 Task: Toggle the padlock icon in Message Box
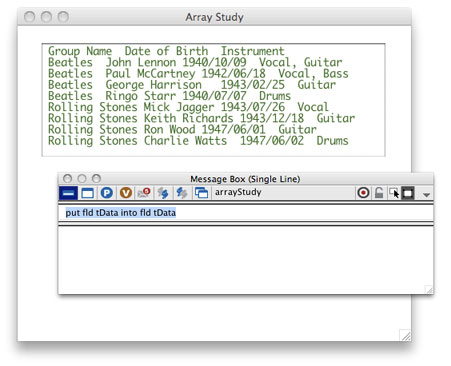379,193
